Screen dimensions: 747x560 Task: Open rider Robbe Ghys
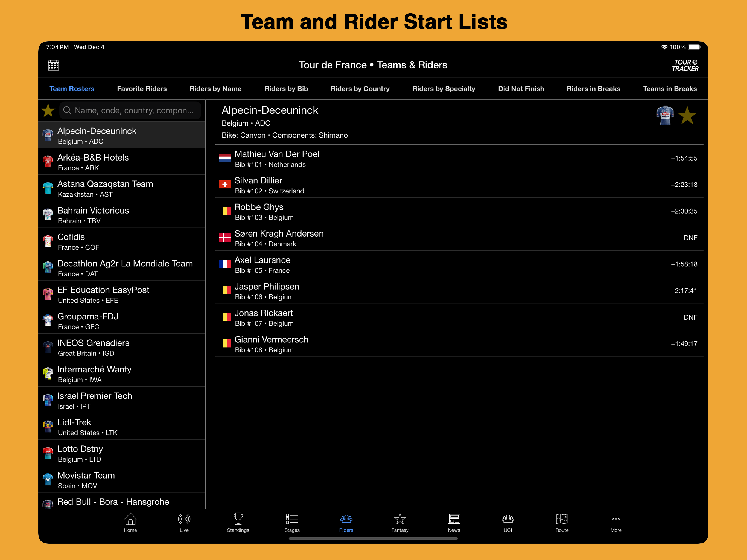click(459, 211)
